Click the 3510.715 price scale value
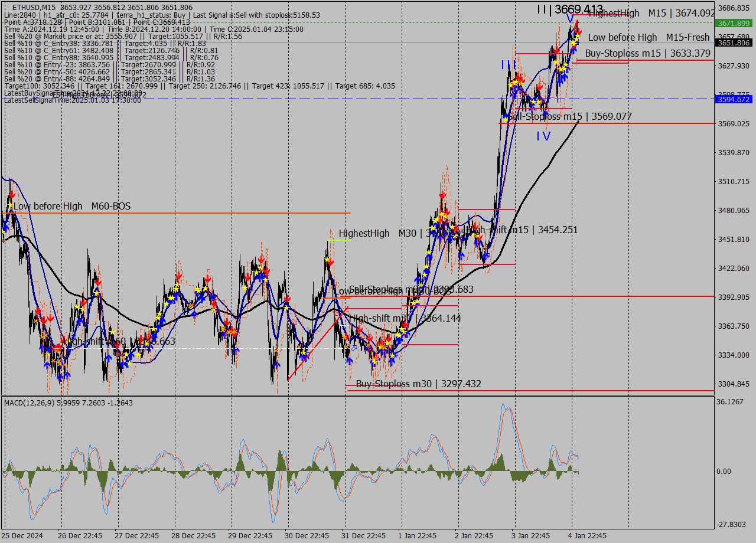The image size is (756, 543). [x=734, y=181]
